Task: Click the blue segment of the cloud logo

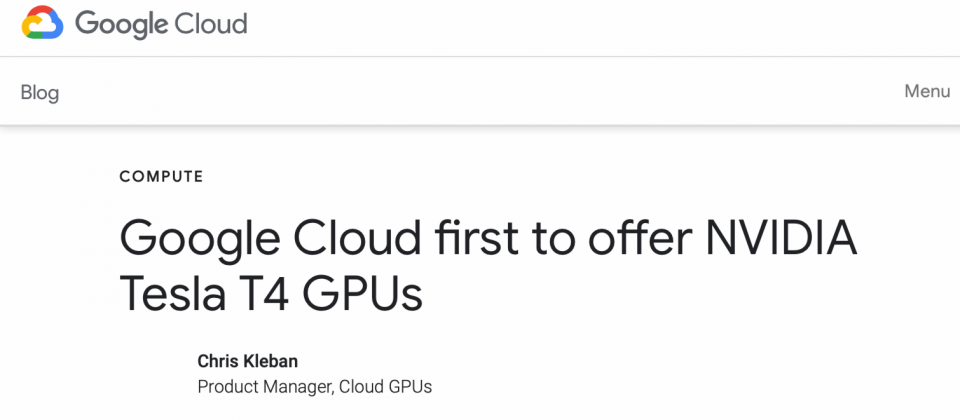Action: click(56, 29)
